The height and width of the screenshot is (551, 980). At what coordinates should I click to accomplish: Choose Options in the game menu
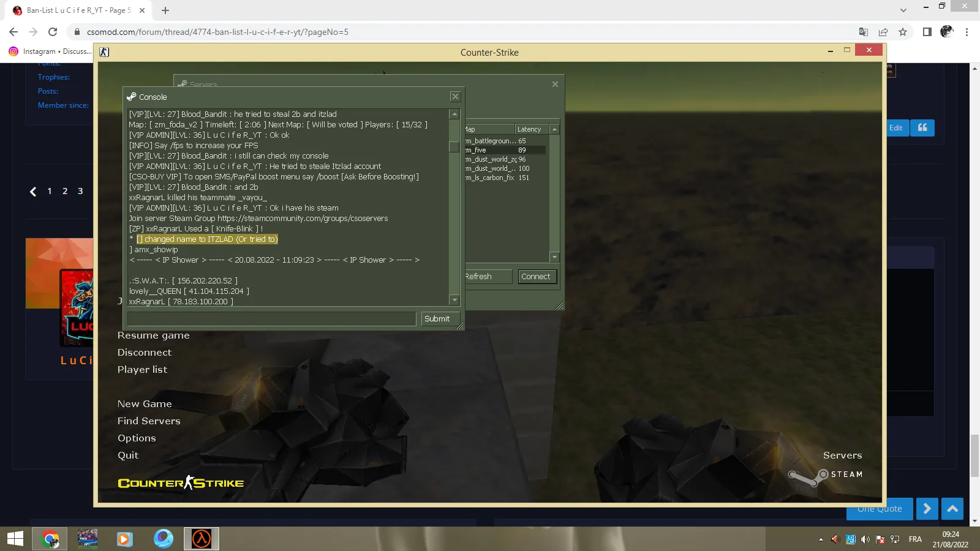pos(137,438)
